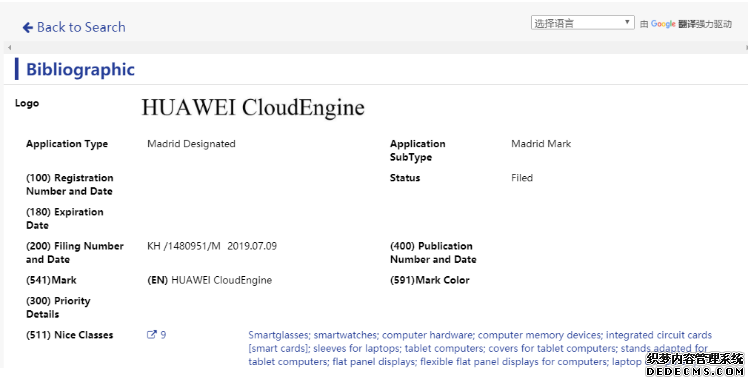Click the Filed status value
The image size is (755, 386).
[x=522, y=178]
